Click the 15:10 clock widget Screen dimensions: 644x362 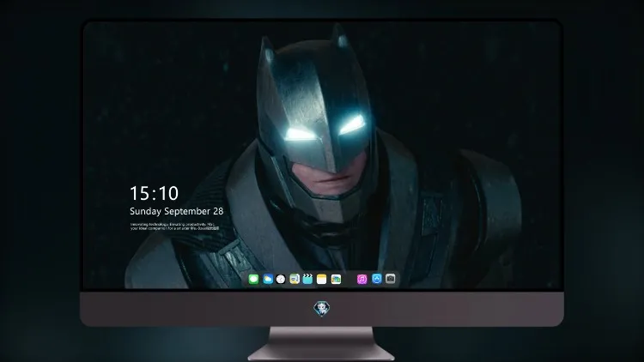[154, 193]
